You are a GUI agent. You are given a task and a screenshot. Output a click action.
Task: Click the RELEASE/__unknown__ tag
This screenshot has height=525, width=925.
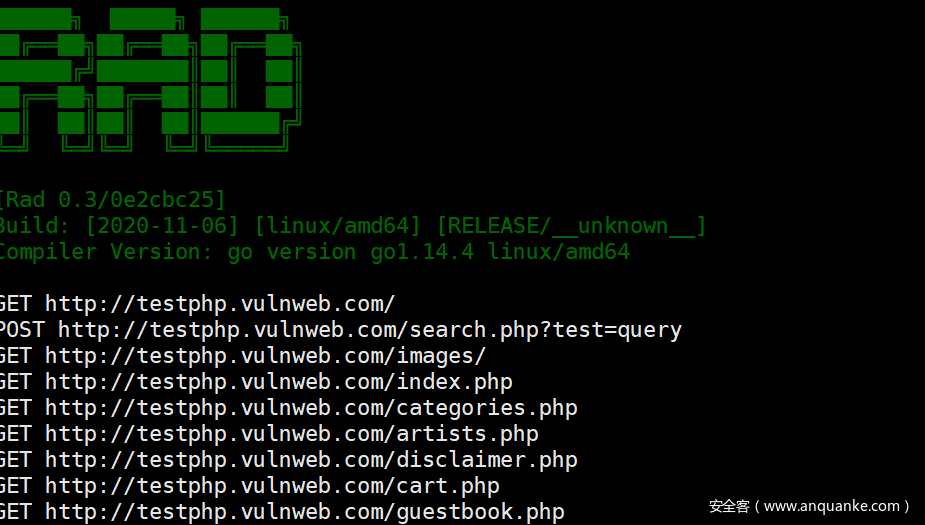click(571, 226)
